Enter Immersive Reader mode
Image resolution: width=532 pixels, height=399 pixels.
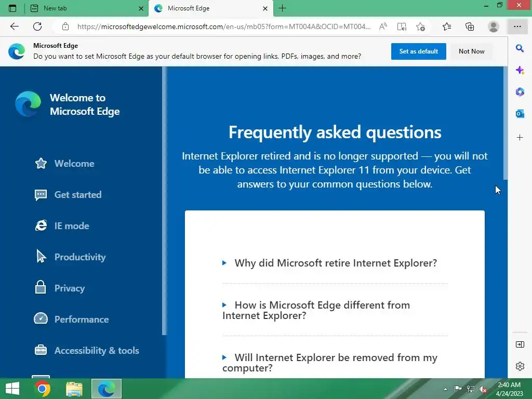pyautogui.click(x=402, y=26)
